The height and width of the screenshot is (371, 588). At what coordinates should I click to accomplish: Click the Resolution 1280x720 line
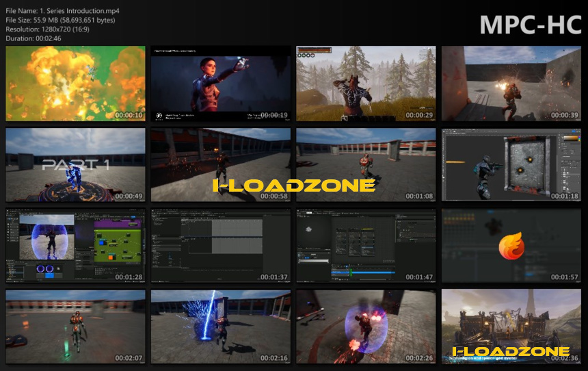[x=47, y=29]
